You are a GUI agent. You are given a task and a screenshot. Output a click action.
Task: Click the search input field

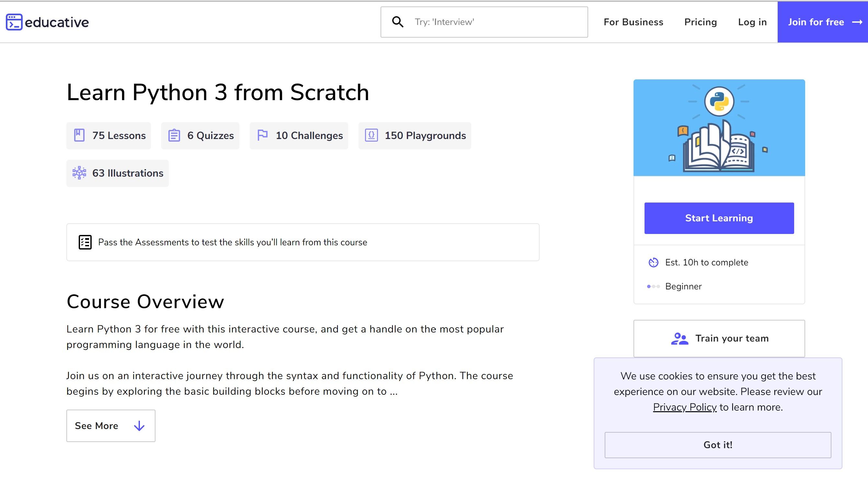(484, 22)
